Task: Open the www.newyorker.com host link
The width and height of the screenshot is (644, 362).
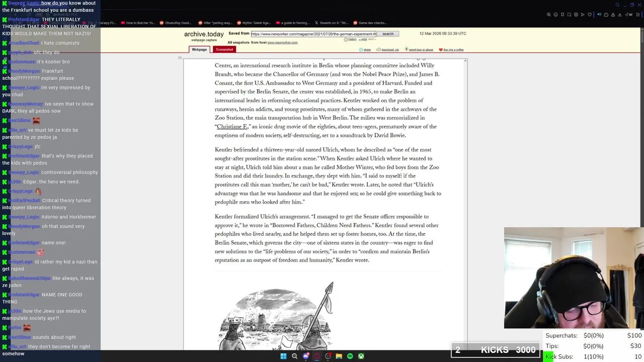Action: pos(282,43)
